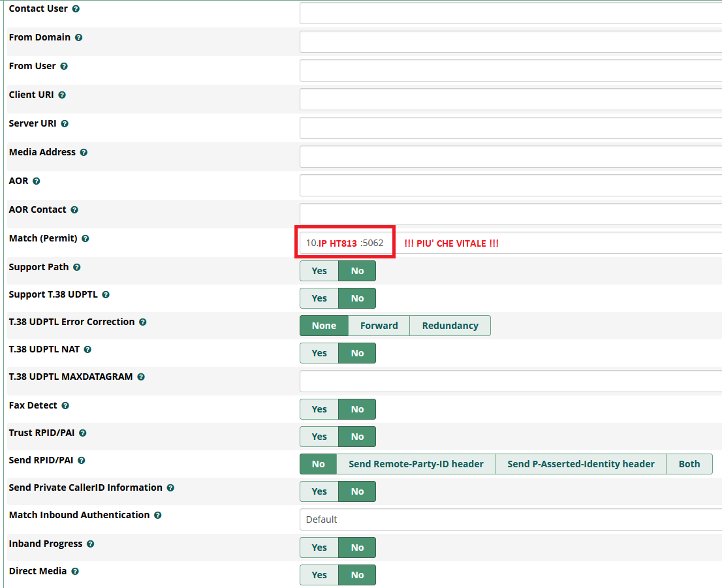The height and width of the screenshot is (588, 722).
Task: Focus the From Domain input field
Action: 510,42
